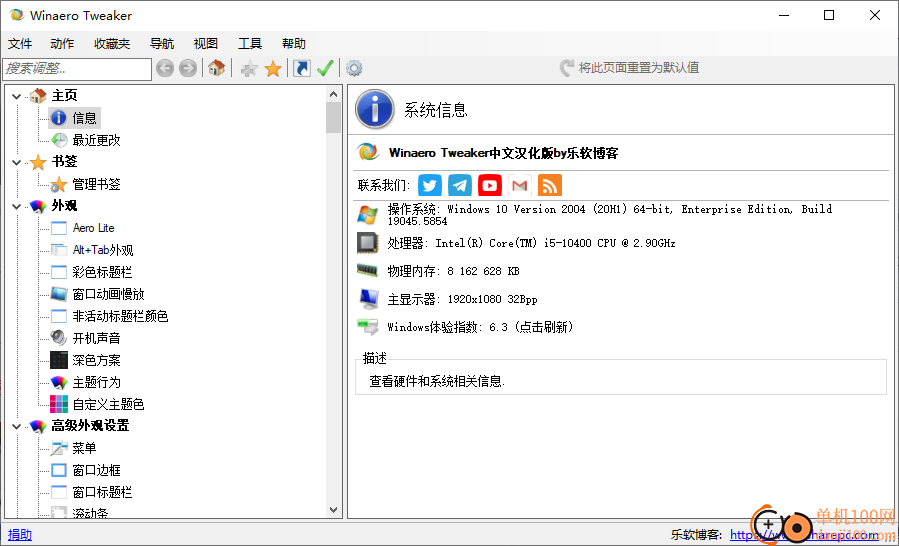Refresh the Windows体验指数 score
This screenshot has width=899, height=546.
pos(480,327)
